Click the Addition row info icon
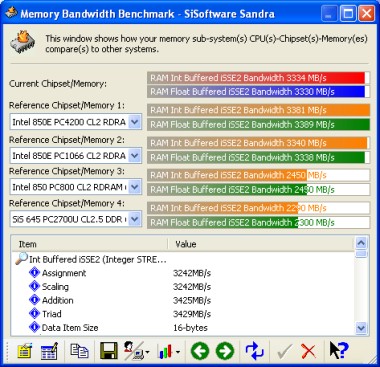The image size is (380, 367). 35,300
